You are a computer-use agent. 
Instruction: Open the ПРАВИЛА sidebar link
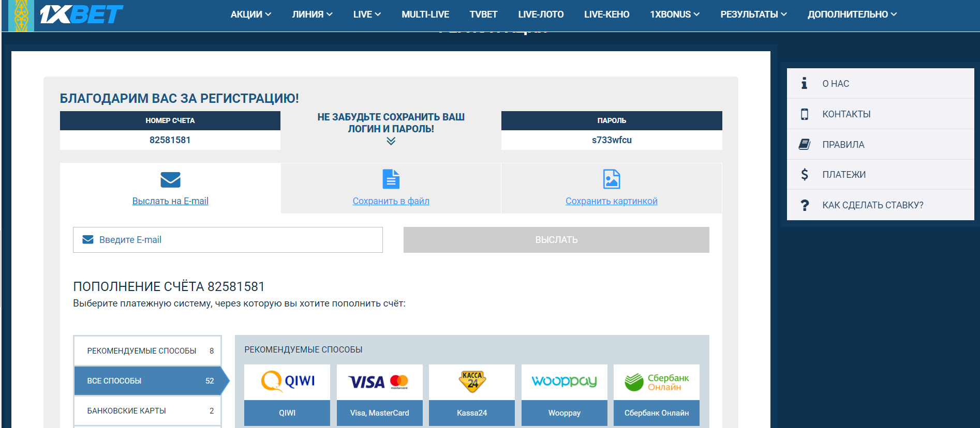click(843, 145)
